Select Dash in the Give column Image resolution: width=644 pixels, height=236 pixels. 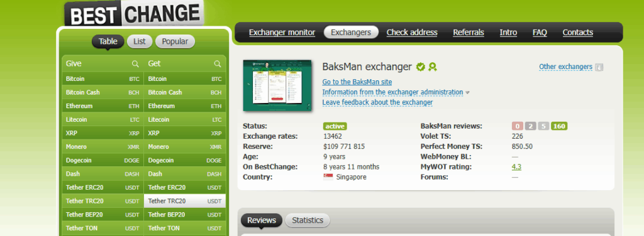coord(103,174)
